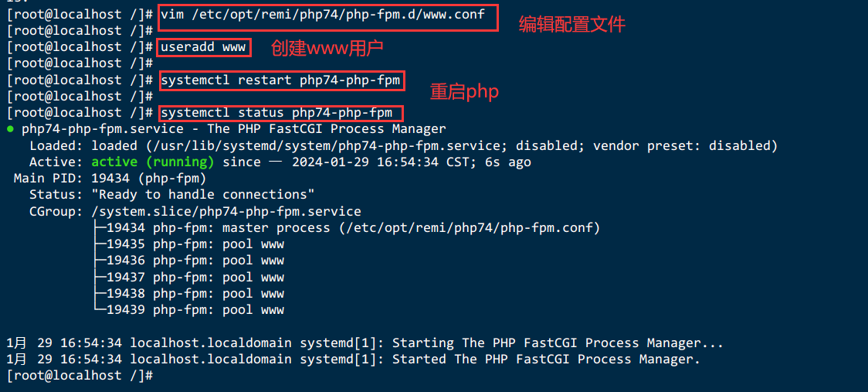The height and width of the screenshot is (392, 868).
Task: Click the final empty shell prompt
Action: 80,375
